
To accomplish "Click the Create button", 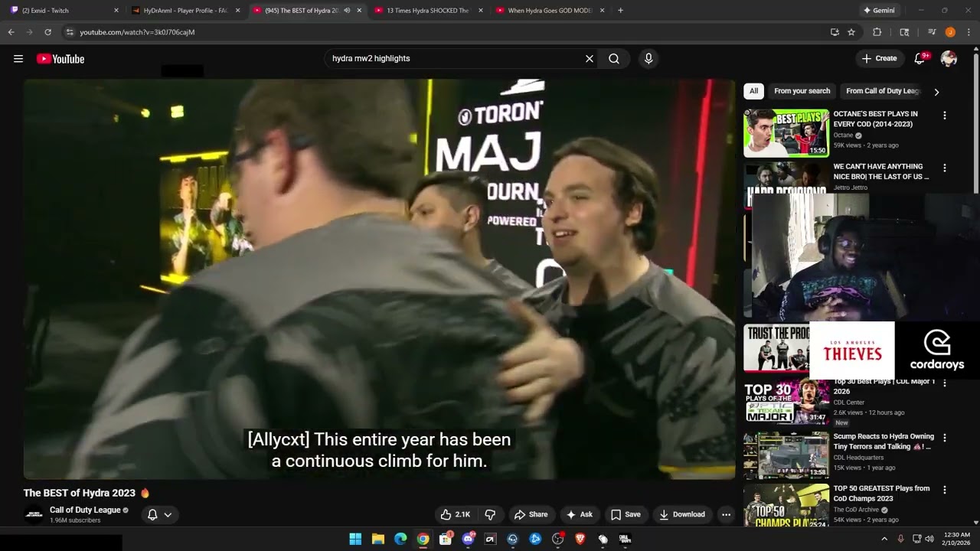I will (x=879, y=59).
